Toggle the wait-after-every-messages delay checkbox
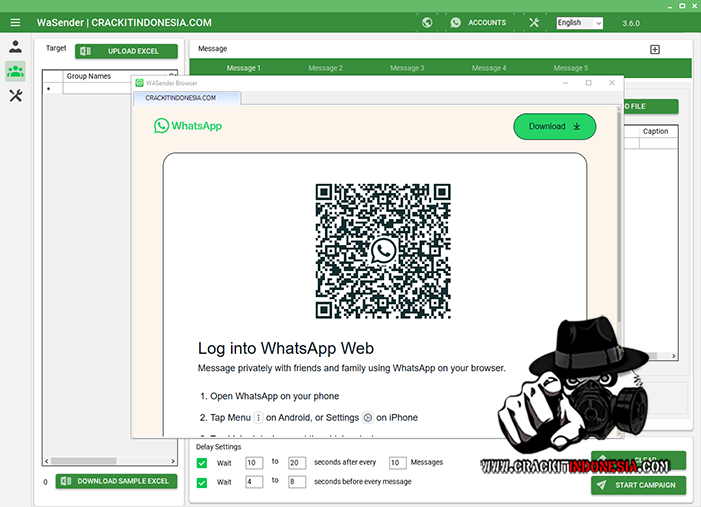701x507 pixels. [203, 462]
